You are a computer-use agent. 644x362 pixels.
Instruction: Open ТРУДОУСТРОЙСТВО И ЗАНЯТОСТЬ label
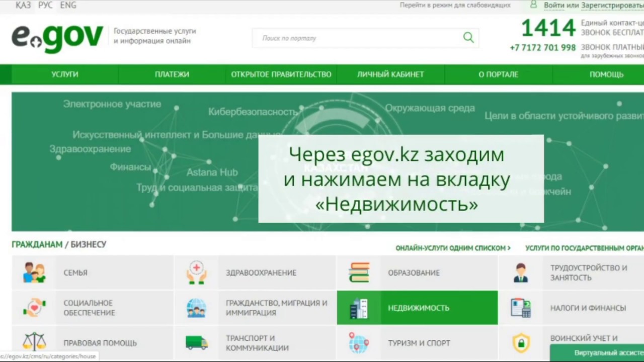[589, 273]
